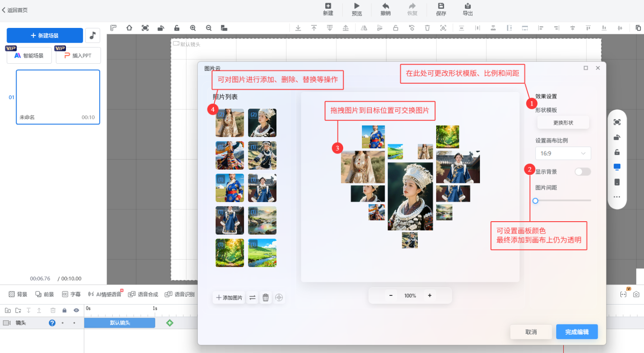
Task: Click the 完成编辑 button
Action: [576, 332]
